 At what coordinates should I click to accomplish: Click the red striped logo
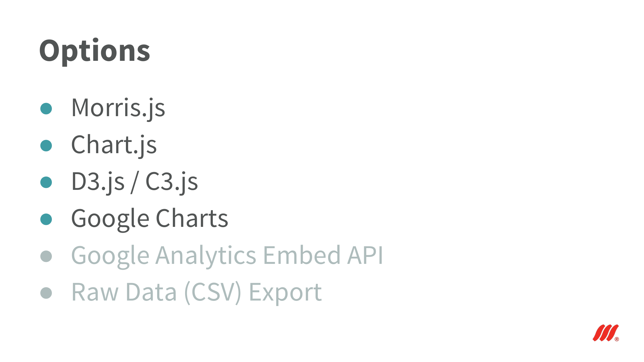[605, 333]
